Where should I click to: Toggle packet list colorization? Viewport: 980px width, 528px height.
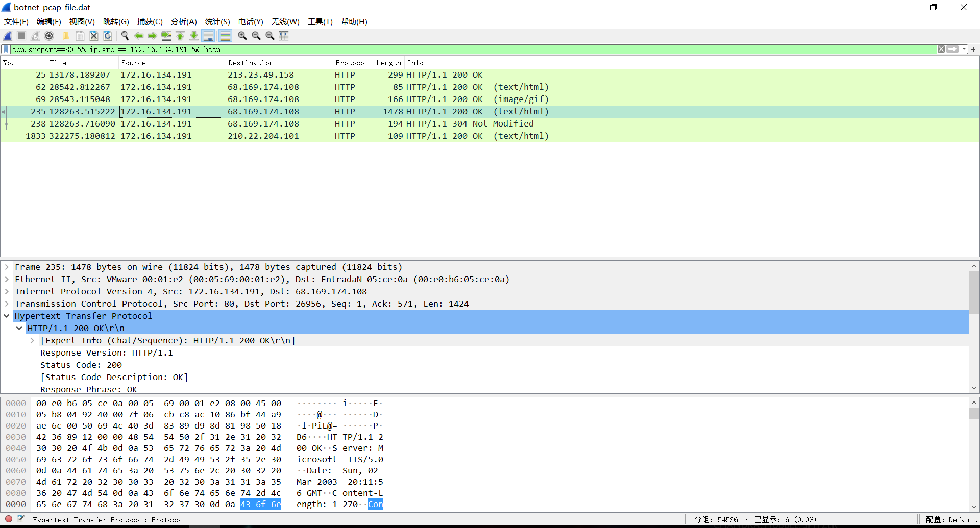pyautogui.click(x=225, y=36)
